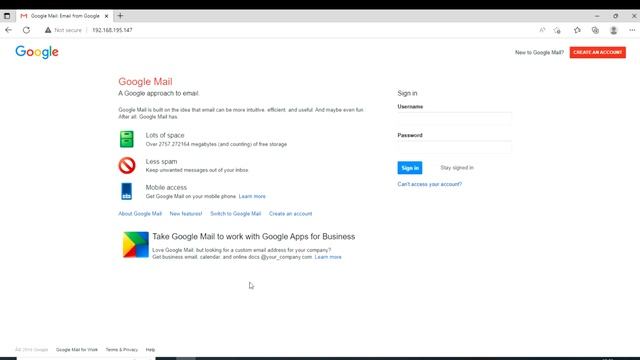Open the Create an account text link
Image resolution: width=640 pixels, height=360 pixels.
click(290, 213)
